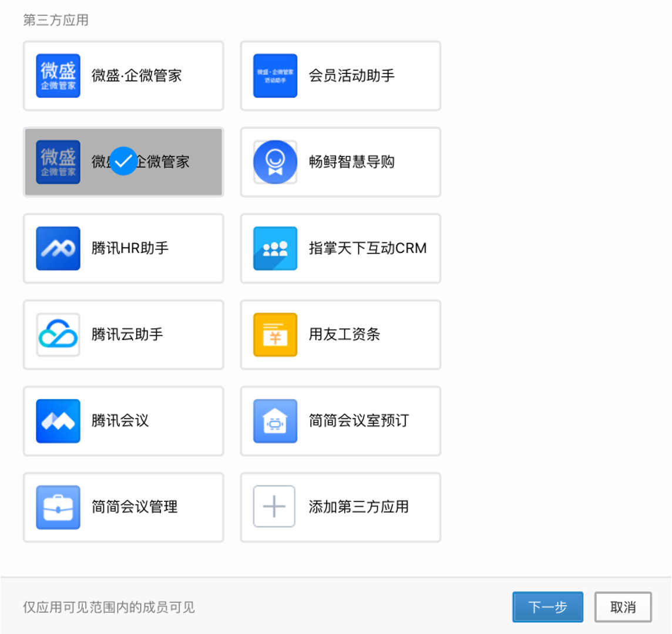Viewport: 672px width, 634px height.
Task: Uncheck the blue checkmark on selected 企微管家 card
Action: 123,161
